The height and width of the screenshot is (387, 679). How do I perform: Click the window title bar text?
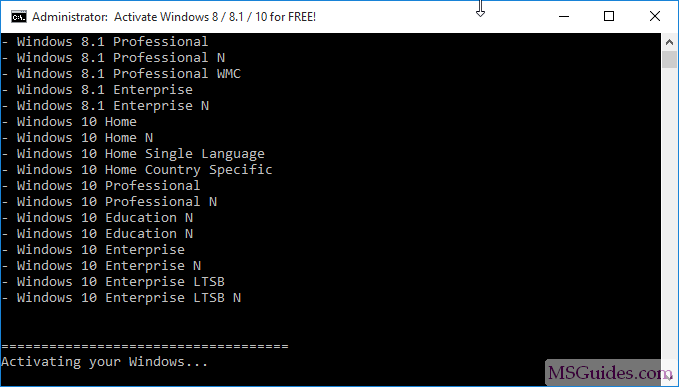pos(174,17)
